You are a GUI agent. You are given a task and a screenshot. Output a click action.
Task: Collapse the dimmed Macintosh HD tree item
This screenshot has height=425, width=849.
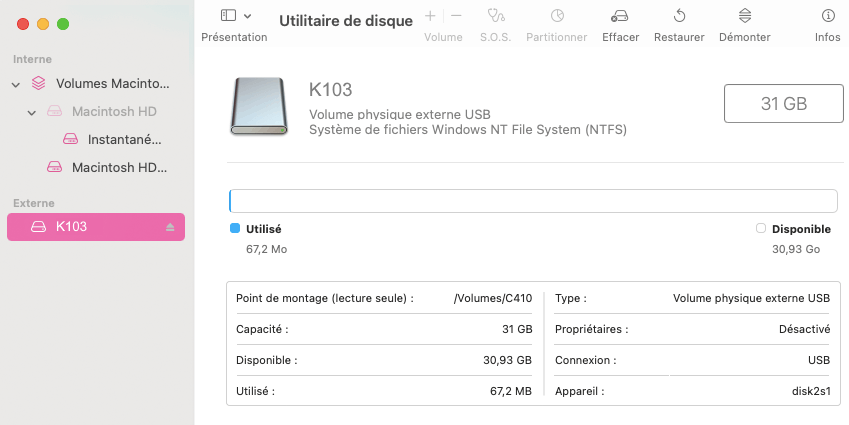(32, 112)
